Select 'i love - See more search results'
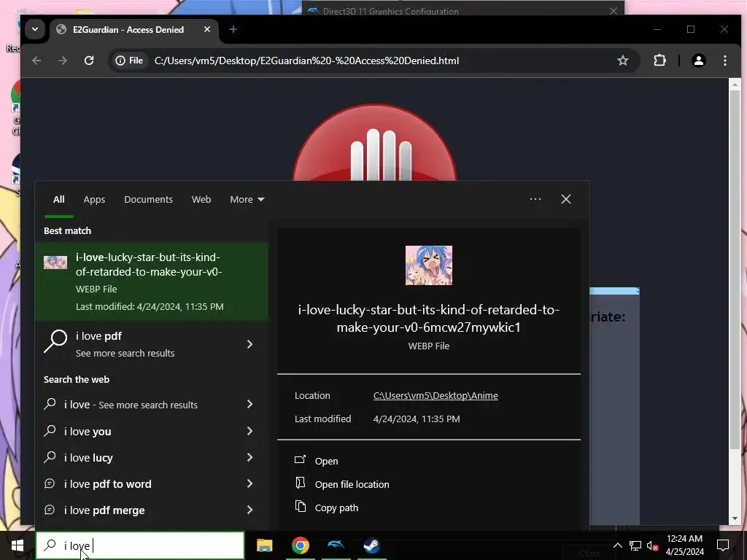The width and height of the screenshot is (747, 560). [x=133, y=404]
